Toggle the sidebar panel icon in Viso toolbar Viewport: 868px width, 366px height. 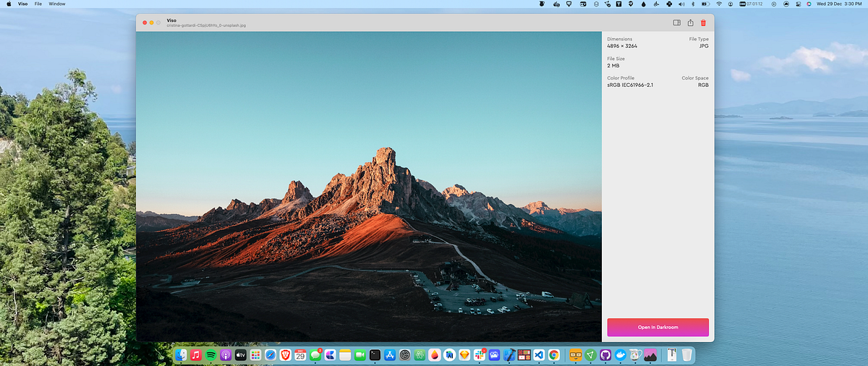pyautogui.click(x=676, y=22)
